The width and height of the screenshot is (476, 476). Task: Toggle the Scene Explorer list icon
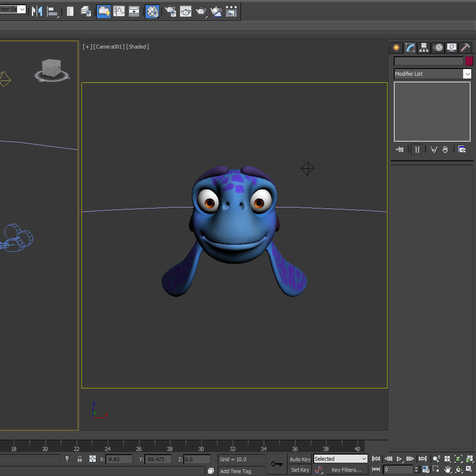click(x=70, y=11)
